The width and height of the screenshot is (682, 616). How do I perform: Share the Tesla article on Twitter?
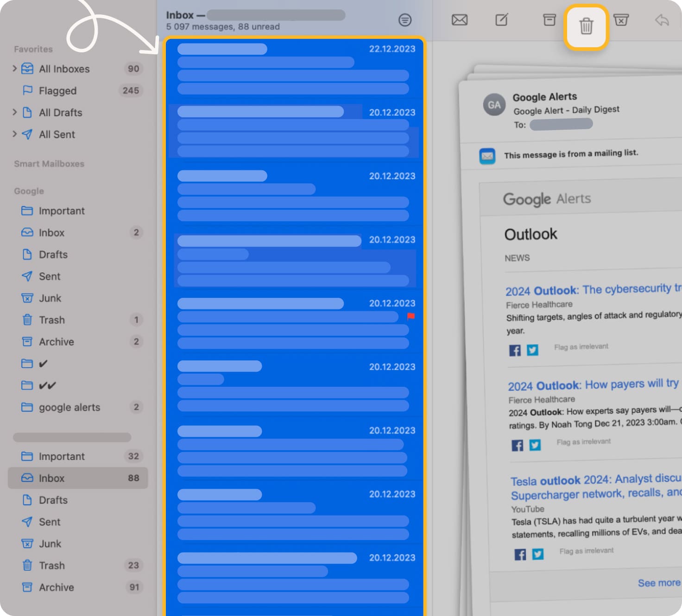538,554
